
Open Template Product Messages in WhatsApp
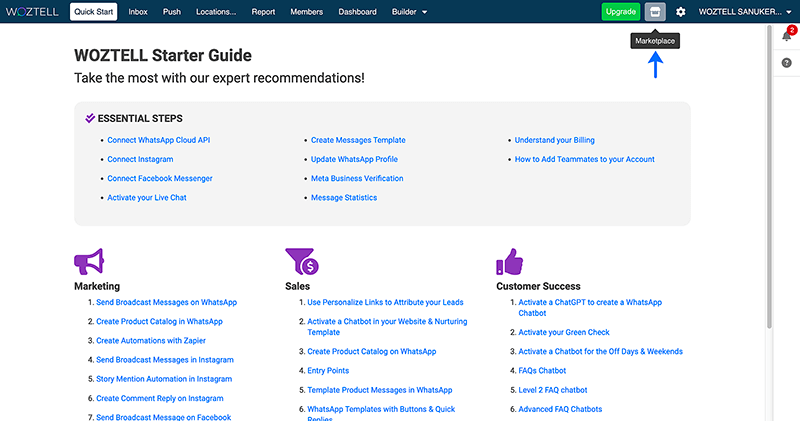[x=380, y=390]
